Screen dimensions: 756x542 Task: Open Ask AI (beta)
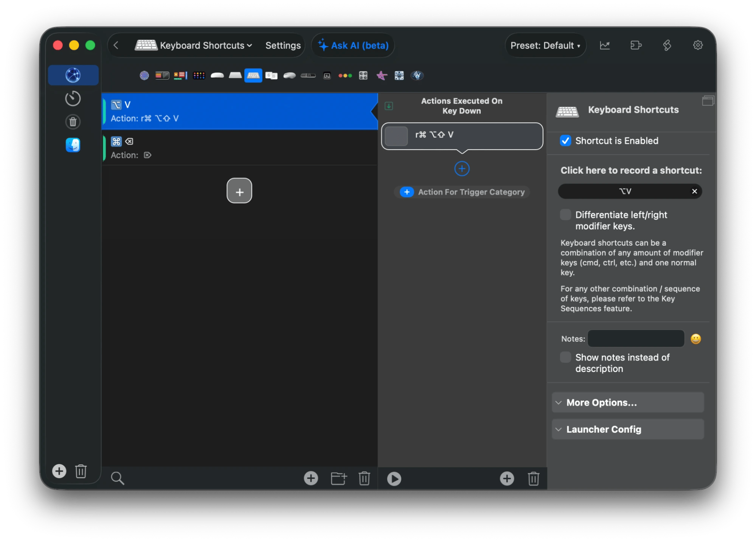(x=353, y=45)
